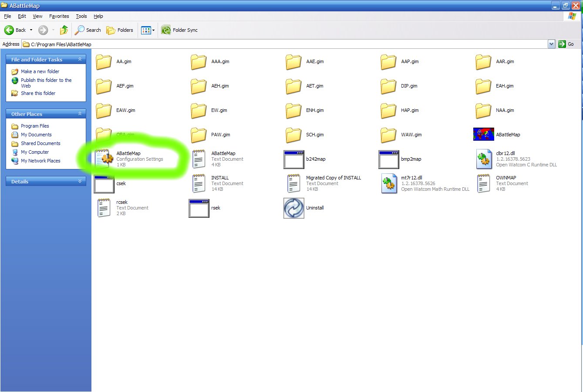Screen dimensions: 583x392
Task: Select the AAR.gim folder icon
Action: click(x=483, y=62)
